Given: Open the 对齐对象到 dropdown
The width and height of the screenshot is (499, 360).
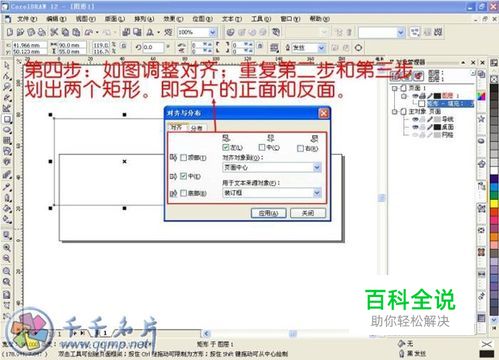Looking at the screenshot, I should [317, 167].
